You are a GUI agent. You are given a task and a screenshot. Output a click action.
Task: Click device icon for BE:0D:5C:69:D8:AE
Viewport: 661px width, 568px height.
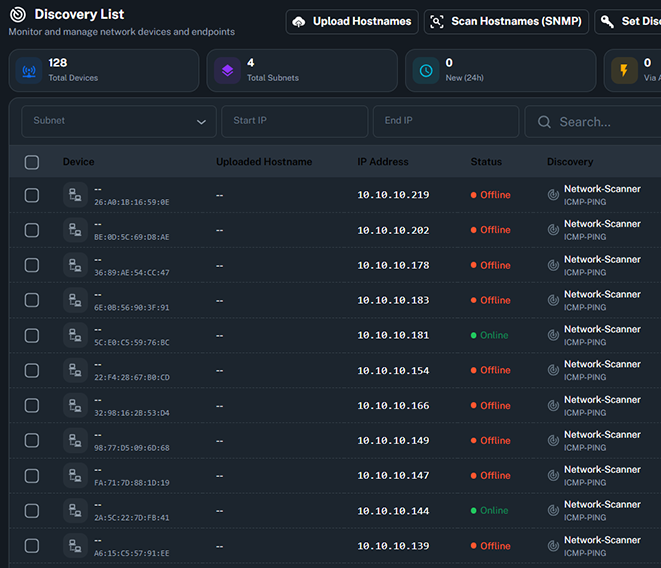point(75,230)
